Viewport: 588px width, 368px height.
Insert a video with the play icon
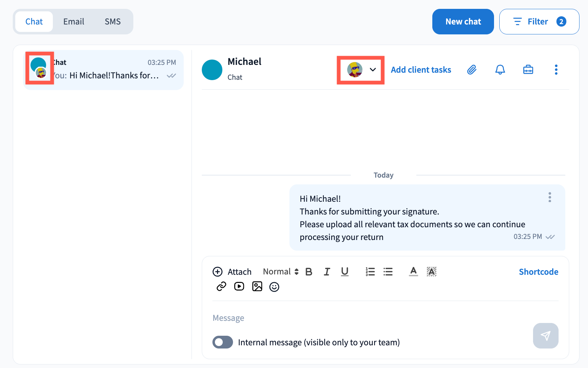click(239, 286)
